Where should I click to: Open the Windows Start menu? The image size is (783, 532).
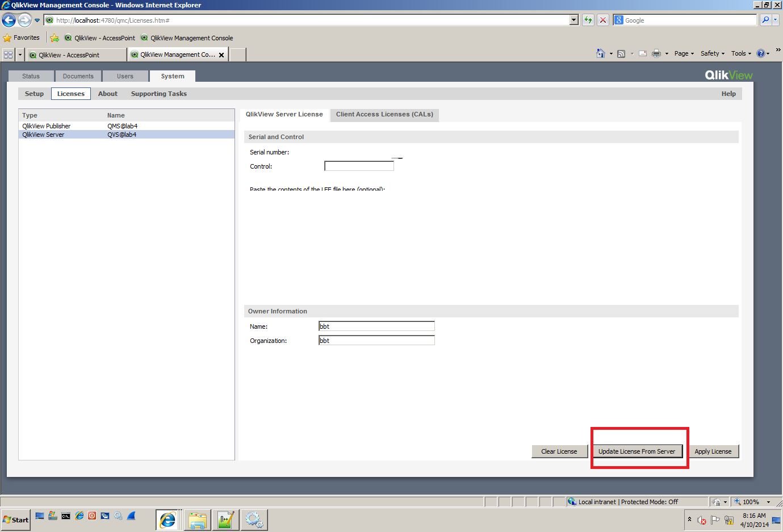tap(15, 520)
